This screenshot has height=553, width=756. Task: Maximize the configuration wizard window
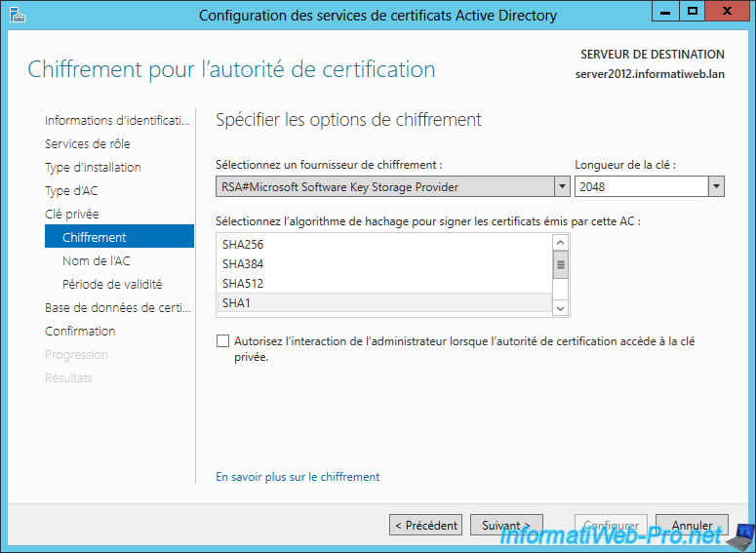click(693, 11)
